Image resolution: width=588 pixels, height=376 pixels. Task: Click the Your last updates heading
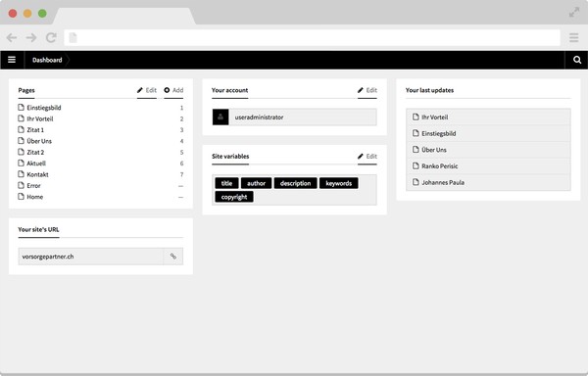click(x=429, y=90)
